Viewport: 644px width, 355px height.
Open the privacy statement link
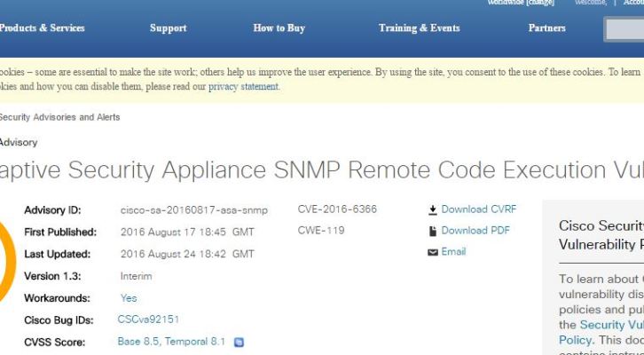(243, 87)
